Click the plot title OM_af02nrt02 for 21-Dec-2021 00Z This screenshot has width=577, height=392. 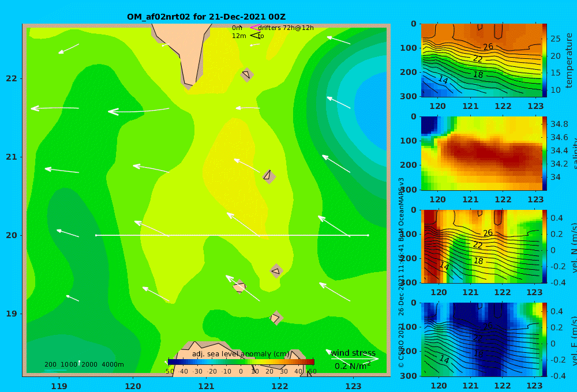206,17
